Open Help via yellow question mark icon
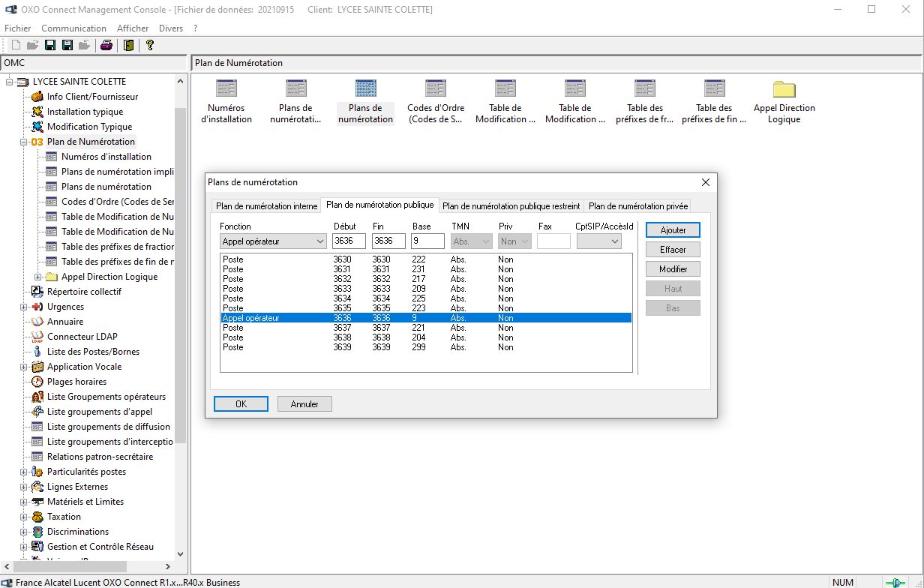924x588 pixels. click(x=150, y=45)
